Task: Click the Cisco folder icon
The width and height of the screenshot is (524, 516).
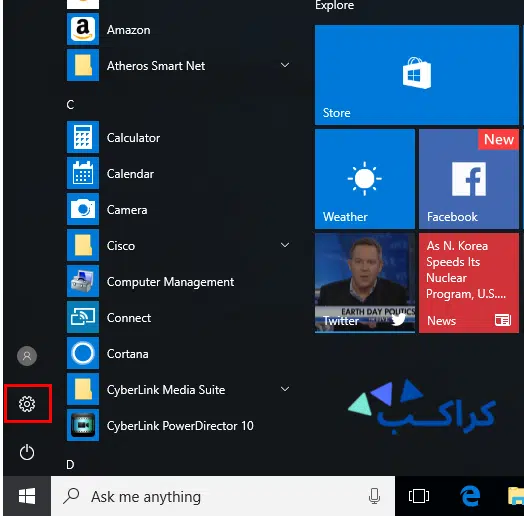Action: tap(83, 245)
